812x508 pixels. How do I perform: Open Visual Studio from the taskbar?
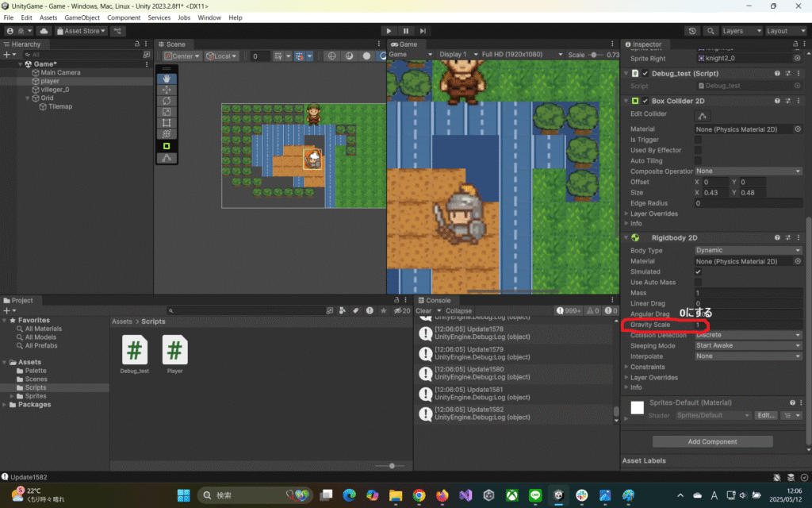pos(465,495)
